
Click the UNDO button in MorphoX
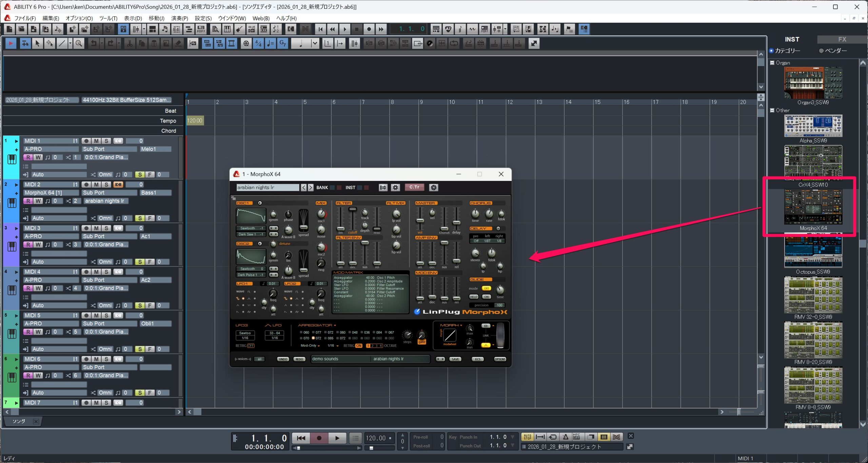click(x=283, y=359)
